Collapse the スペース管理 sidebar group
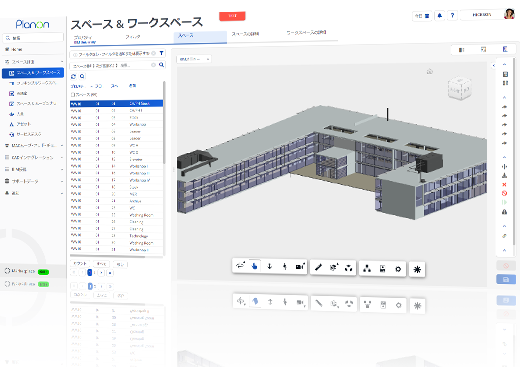This screenshot has width=520, height=367. (62, 62)
